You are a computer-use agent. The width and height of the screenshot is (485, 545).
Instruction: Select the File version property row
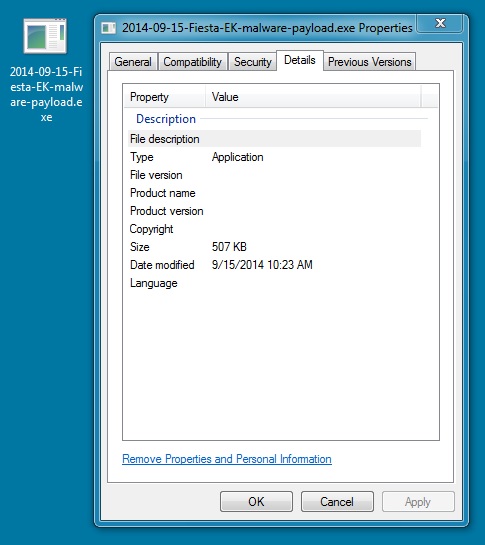point(274,175)
